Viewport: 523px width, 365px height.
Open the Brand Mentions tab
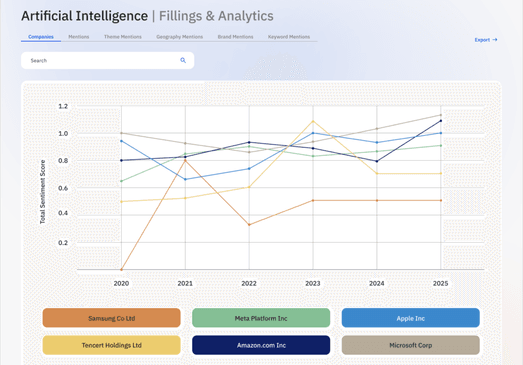[x=235, y=37]
